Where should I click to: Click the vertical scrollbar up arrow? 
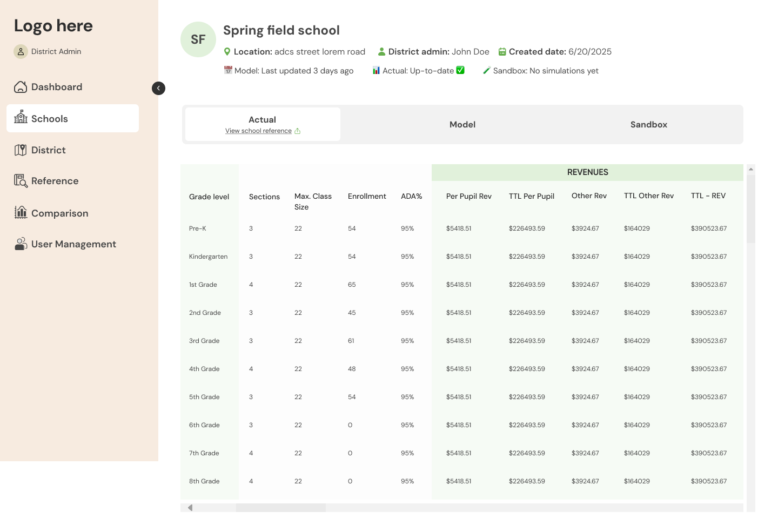(751, 169)
